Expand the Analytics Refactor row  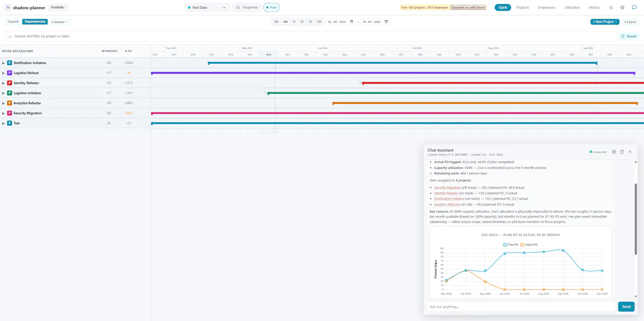3,103
